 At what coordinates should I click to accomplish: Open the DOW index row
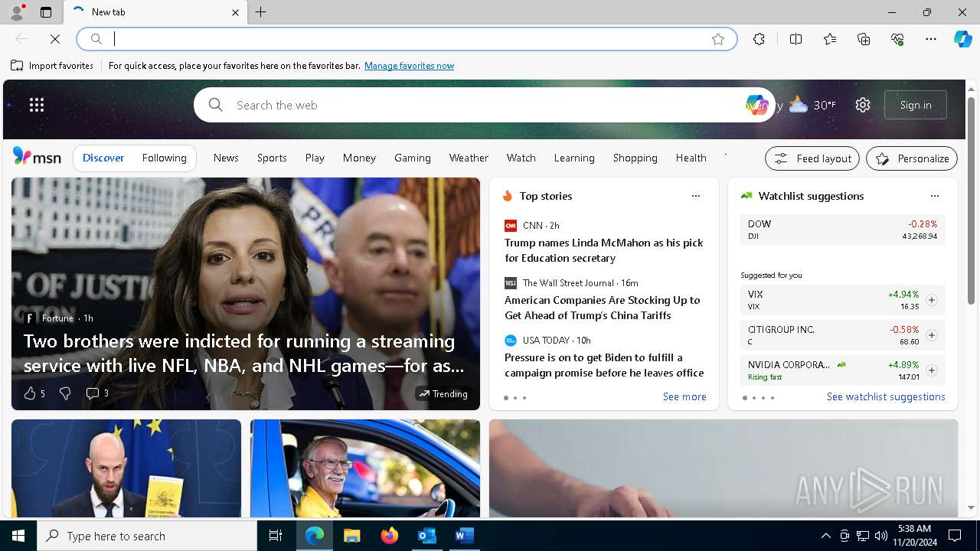click(843, 230)
